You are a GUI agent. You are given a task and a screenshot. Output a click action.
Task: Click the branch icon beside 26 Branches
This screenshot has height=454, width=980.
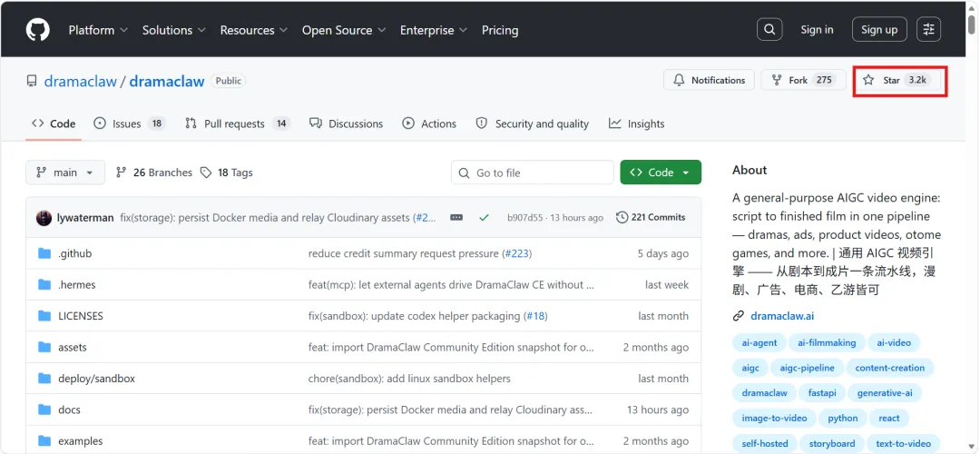click(x=122, y=173)
